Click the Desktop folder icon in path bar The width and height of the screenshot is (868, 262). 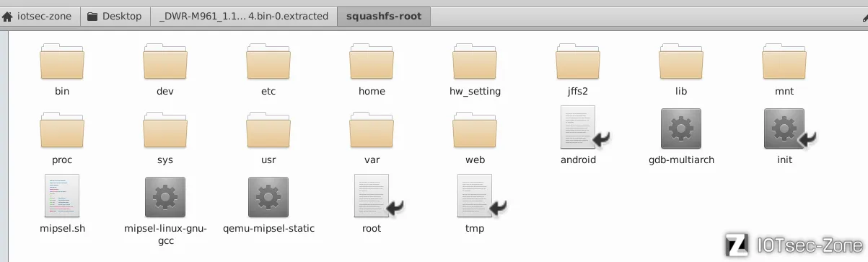pos(92,16)
